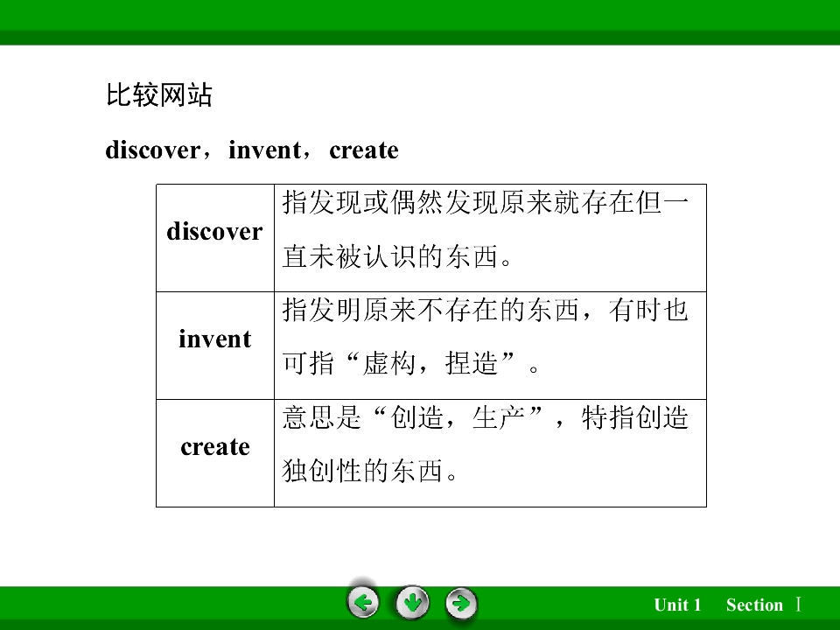Select the 'create' table cell

[215, 453]
